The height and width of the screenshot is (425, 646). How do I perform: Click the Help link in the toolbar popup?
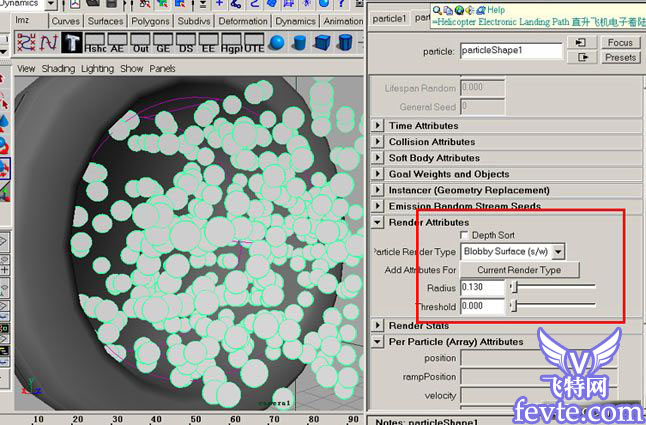click(x=496, y=10)
